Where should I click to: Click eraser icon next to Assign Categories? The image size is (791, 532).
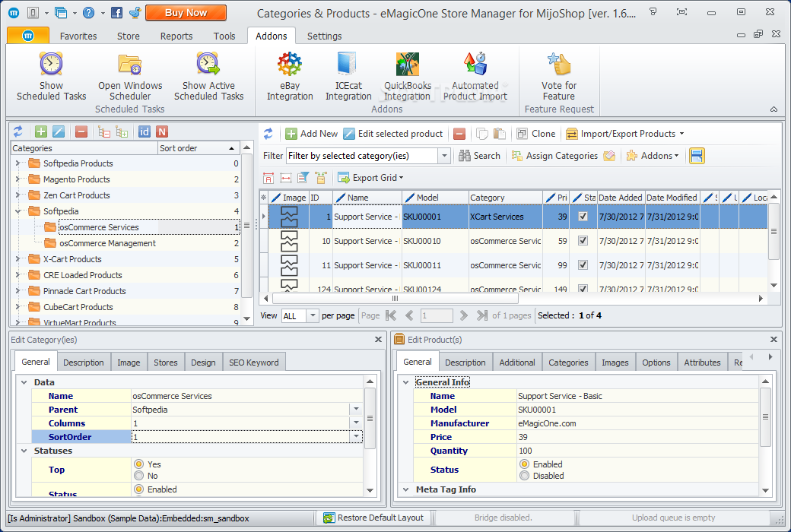tap(609, 156)
